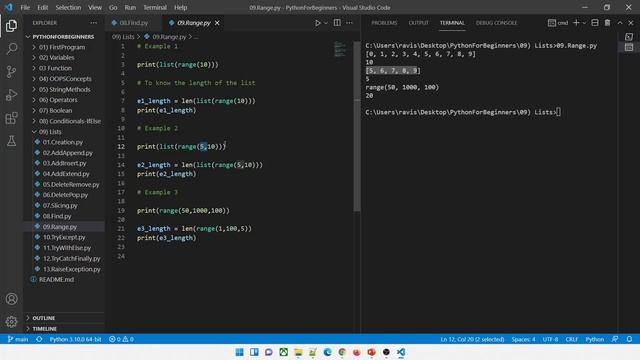Viewport: 640px width, 360px height.
Task: Expand the 01) FirstProgram folder
Action: tap(62, 47)
